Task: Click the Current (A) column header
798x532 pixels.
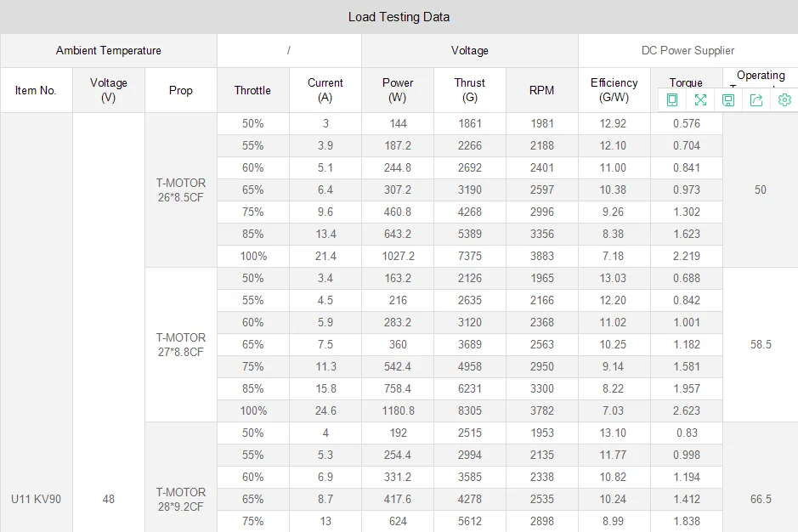Action: (x=325, y=90)
